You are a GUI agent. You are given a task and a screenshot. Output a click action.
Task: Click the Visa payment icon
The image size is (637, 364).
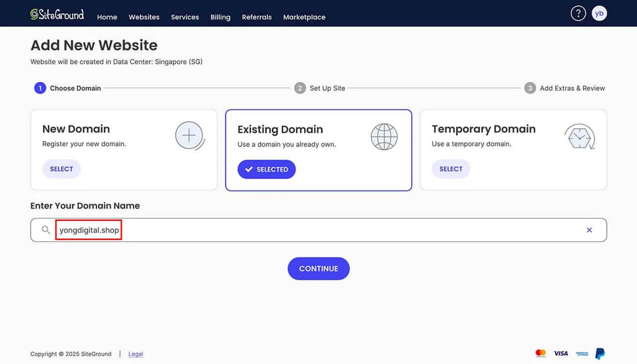(x=561, y=353)
